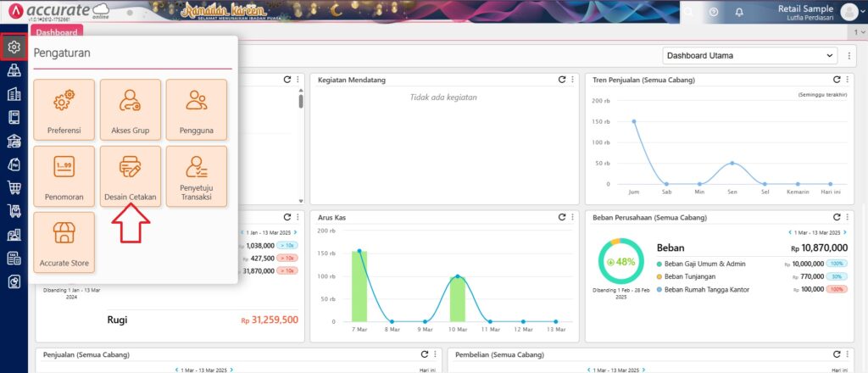The width and height of the screenshot is (868, 373).
Task: Switch to the Dashboard tab
Action: [x=57, y=32]
